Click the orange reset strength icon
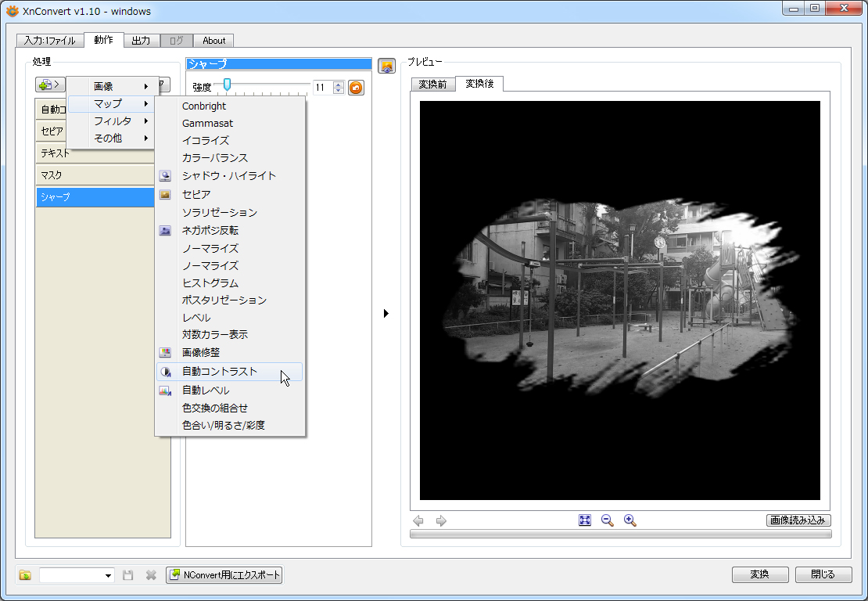This screenshot has height=601, width=868. pos(356,88)
